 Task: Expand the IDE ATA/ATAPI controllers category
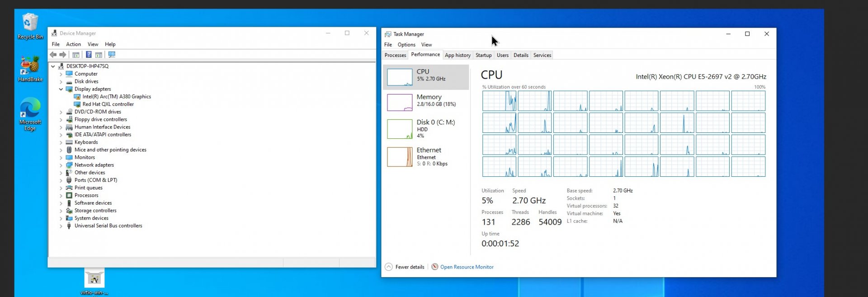(61, 135)
